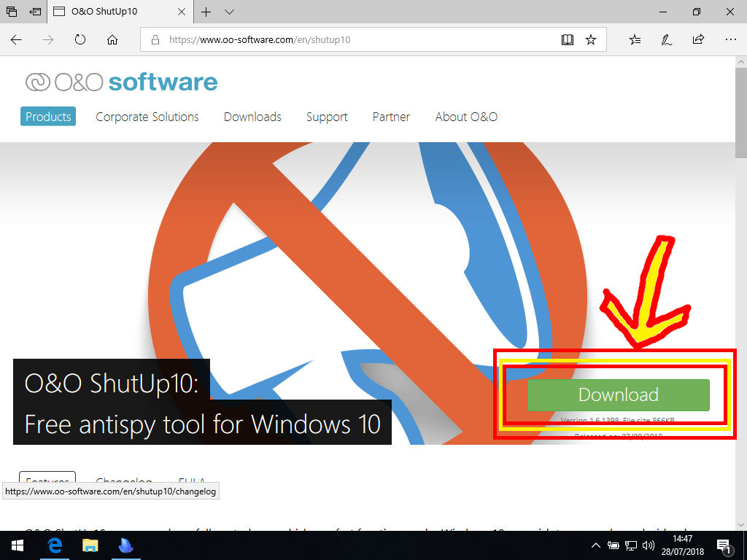Click the Add notes pen icon
The width and height of the screenshot is (747, 560).
(x=667, y=39)
